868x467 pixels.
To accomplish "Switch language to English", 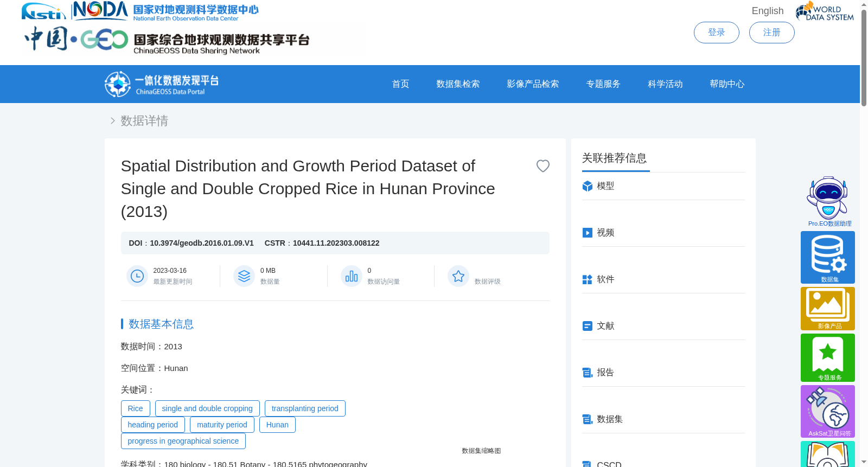I will pyautogui.click(x=767, y=11).
